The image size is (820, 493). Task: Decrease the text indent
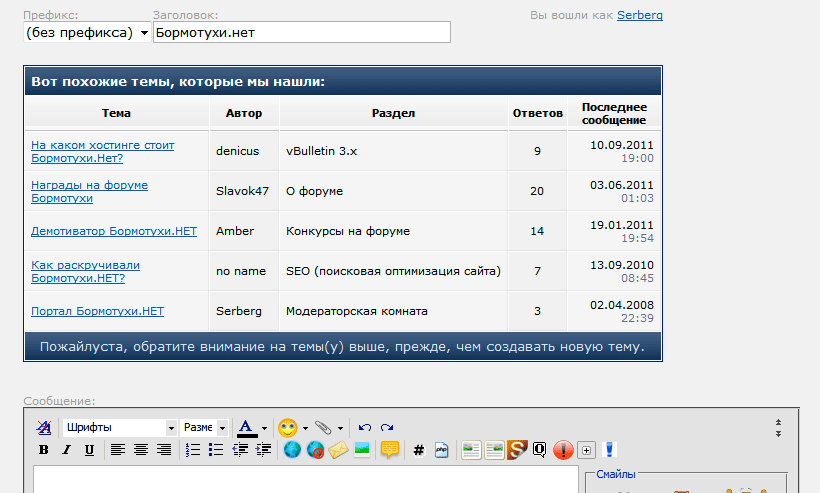click(240, 450)
